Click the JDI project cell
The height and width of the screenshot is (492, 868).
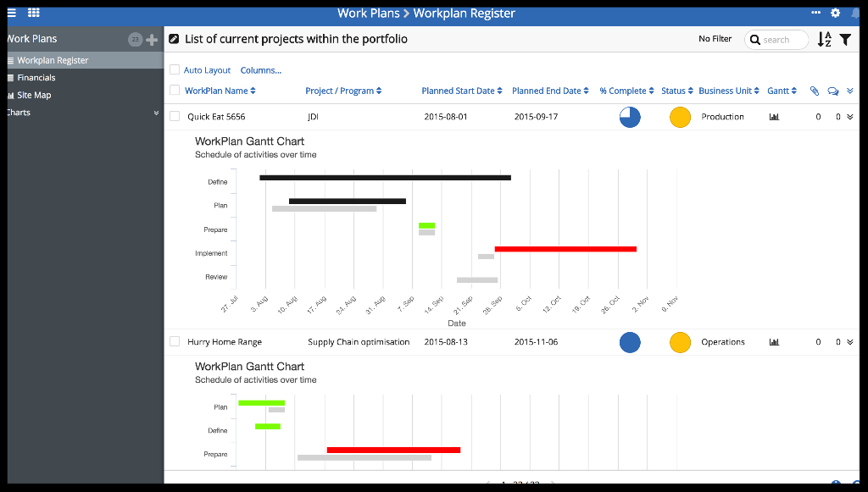(313, 117)
